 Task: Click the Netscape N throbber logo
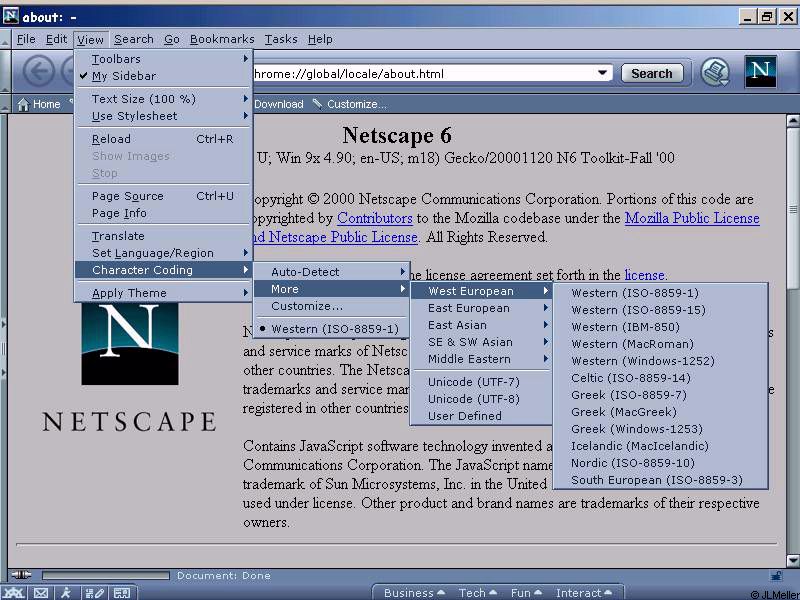tap(760, 71)
